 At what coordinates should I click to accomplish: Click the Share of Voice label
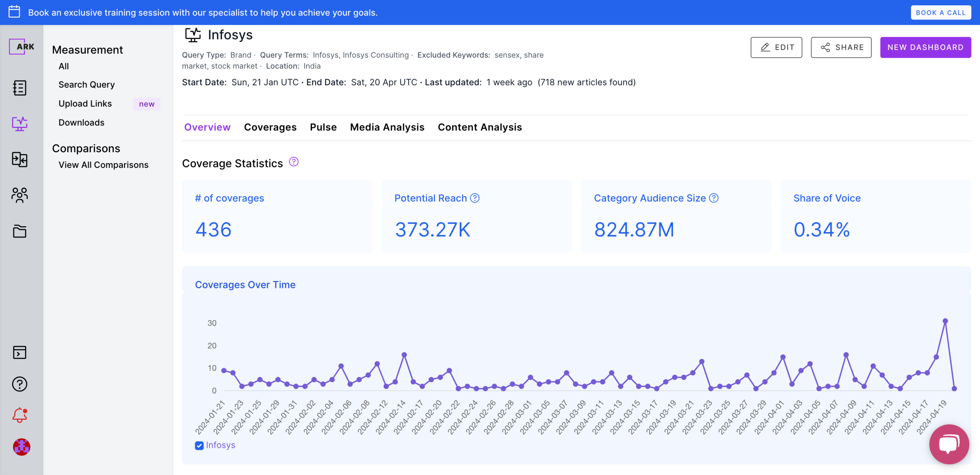827,198
